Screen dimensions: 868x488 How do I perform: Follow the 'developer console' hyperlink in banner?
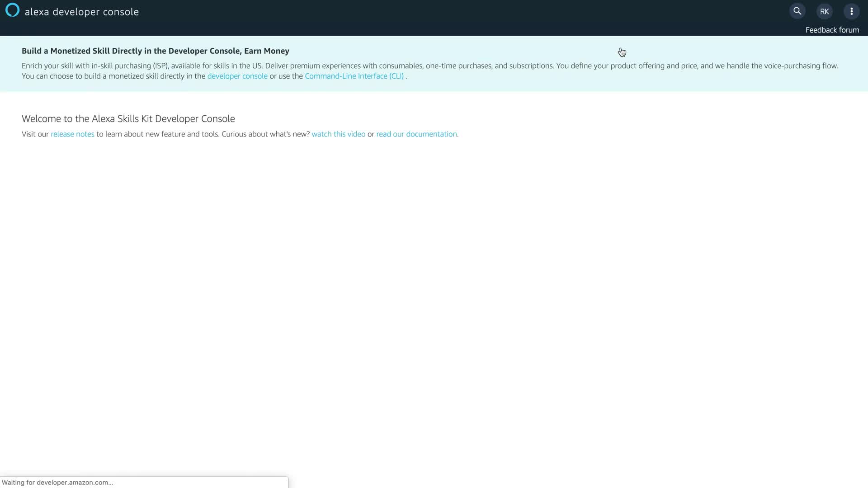[237, 76]
